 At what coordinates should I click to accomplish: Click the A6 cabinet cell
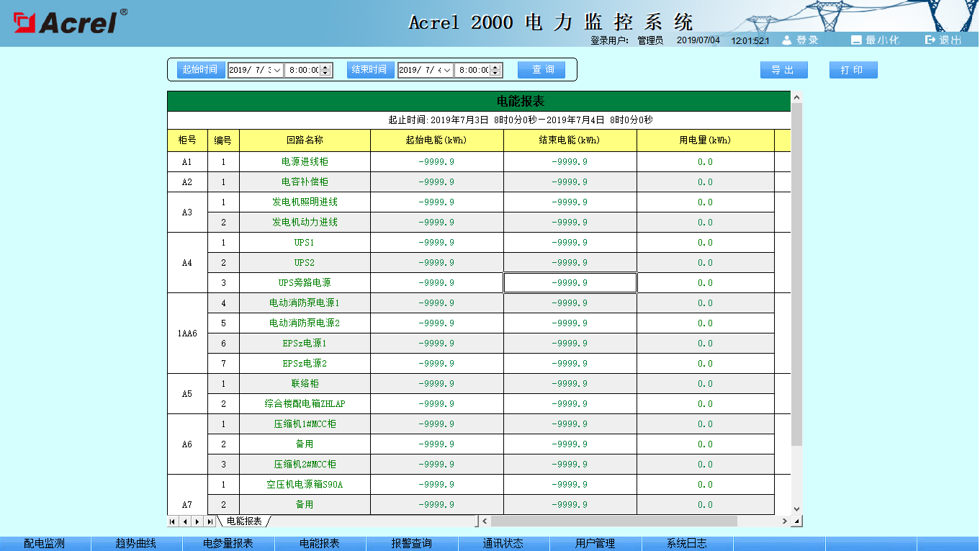[x=187, y=444]
